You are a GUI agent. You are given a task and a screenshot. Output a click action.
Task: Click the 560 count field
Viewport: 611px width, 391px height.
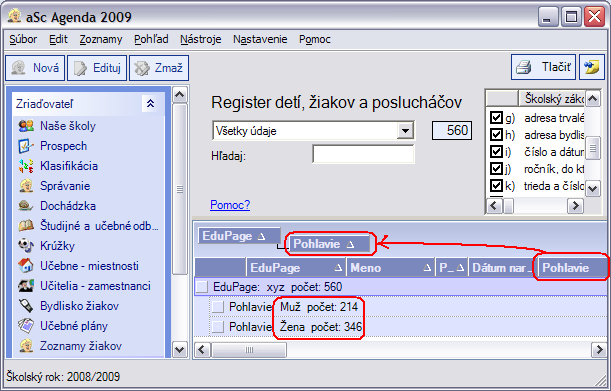point(452,130)
